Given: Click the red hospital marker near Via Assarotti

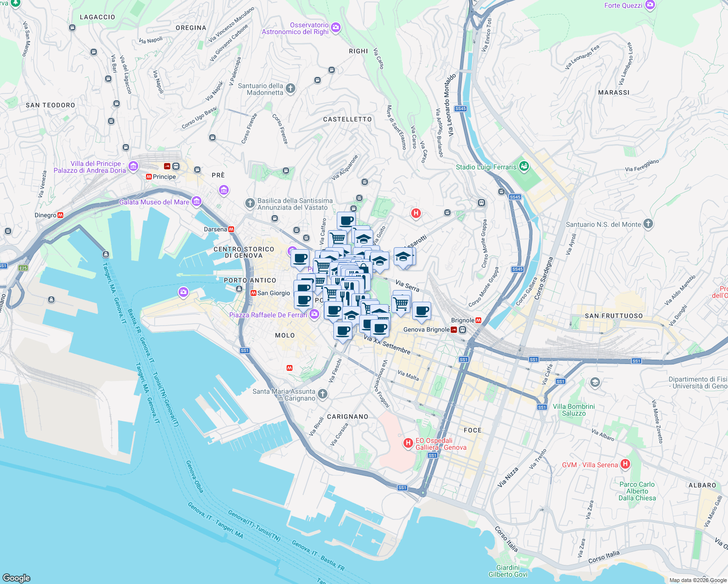Looking at the screenshot, I should click(416, 213).
